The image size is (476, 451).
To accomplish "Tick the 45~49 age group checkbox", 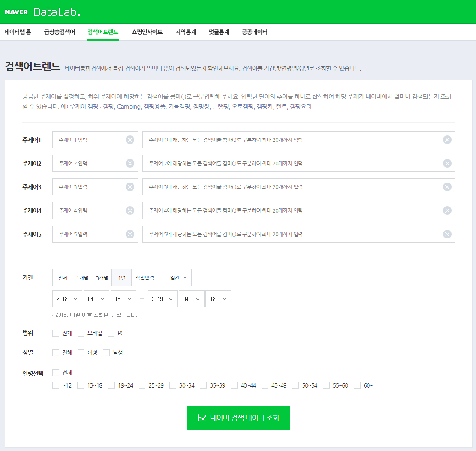I will click(265, 385).
